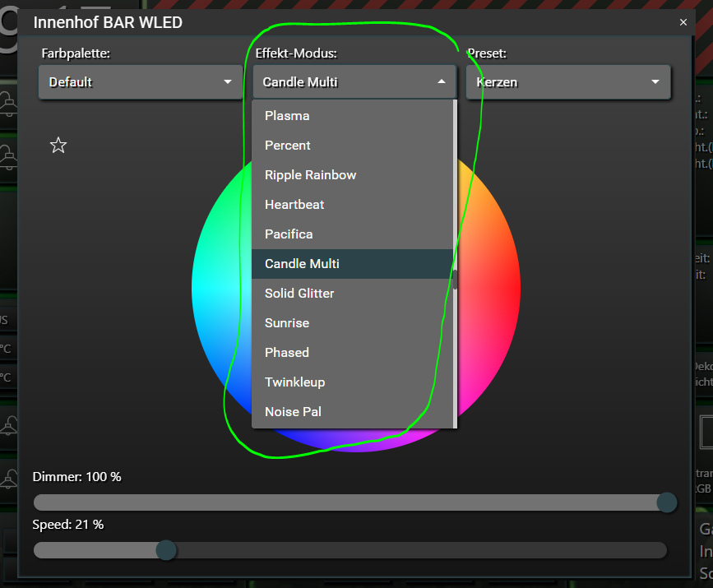This screenshot has height=588, width=713.
Task: Choose Ripple Rainbow effect
Action: pyautogui.click(x=353, y=174)
